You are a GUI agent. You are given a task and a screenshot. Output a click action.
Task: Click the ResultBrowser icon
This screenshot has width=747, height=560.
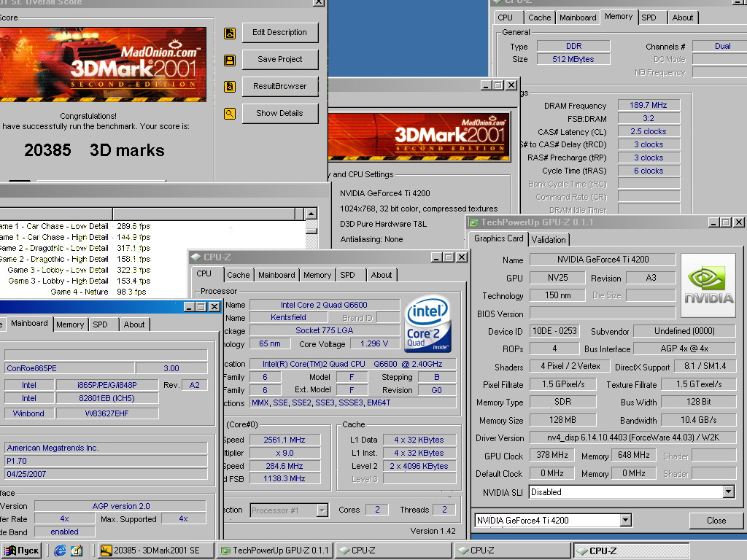pyautogui.click(x=230, y=87)
